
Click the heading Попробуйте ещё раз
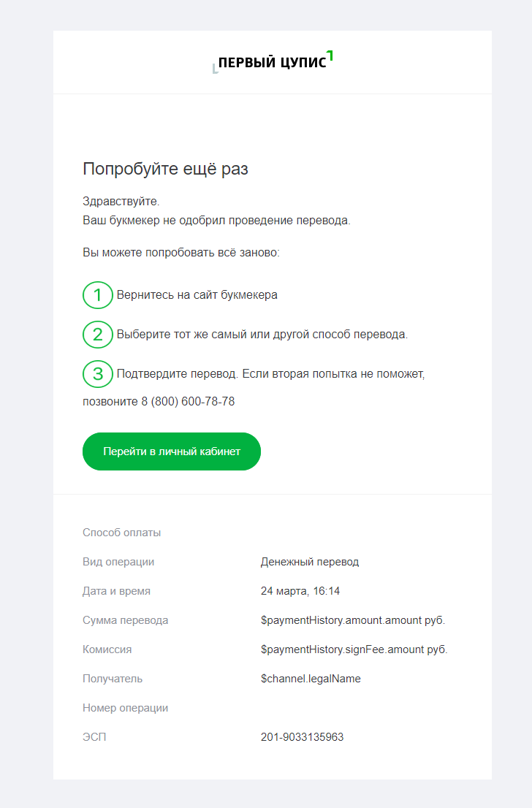[165, 169]
